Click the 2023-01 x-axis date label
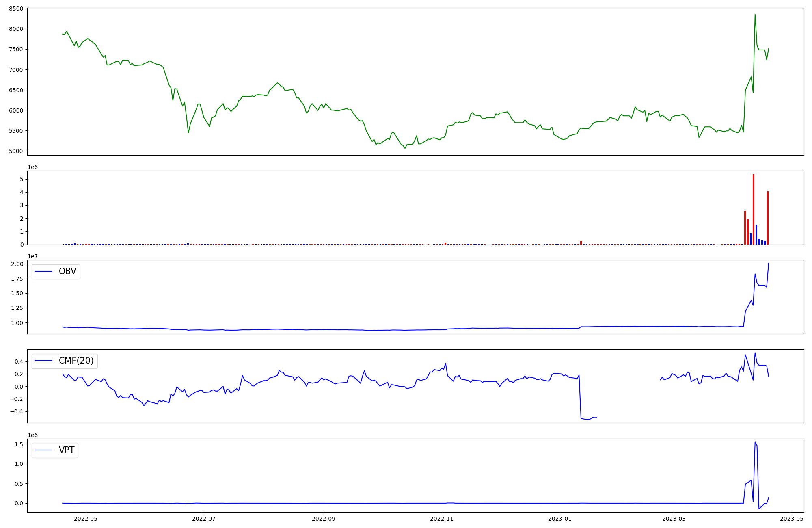The height and width of the screenshot is (528, 812). click(560, 518)
